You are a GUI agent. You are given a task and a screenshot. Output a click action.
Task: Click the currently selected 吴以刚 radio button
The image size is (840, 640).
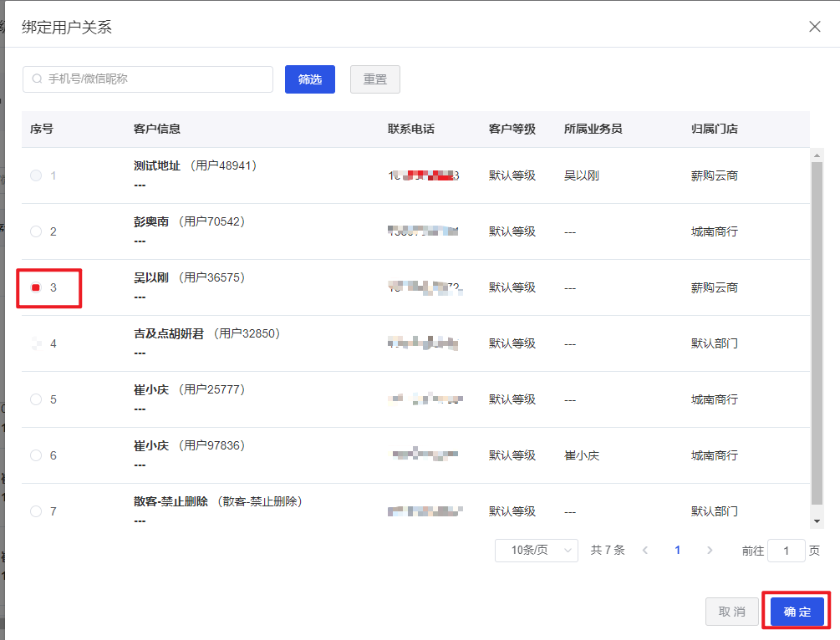[x=33, y=287]
